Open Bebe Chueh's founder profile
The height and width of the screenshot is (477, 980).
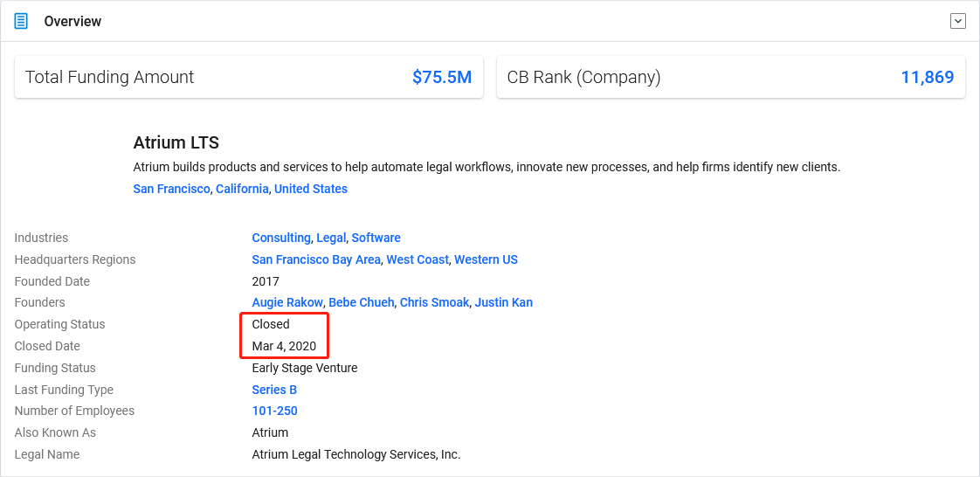click(362, 302)
